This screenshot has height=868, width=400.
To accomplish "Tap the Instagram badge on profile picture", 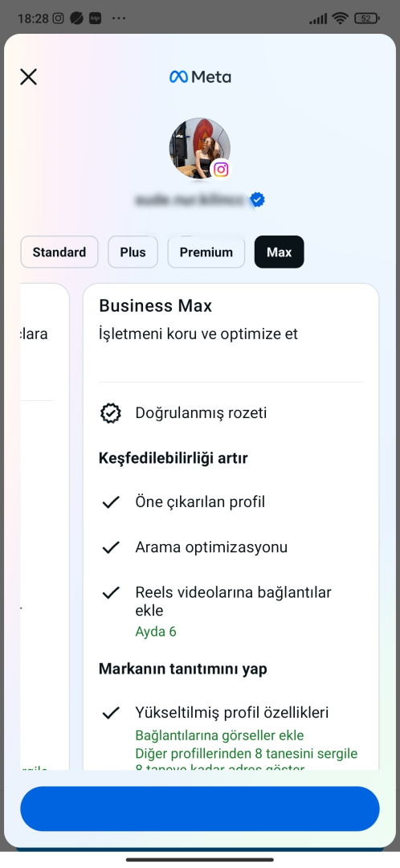I will (x=221, y=169).
